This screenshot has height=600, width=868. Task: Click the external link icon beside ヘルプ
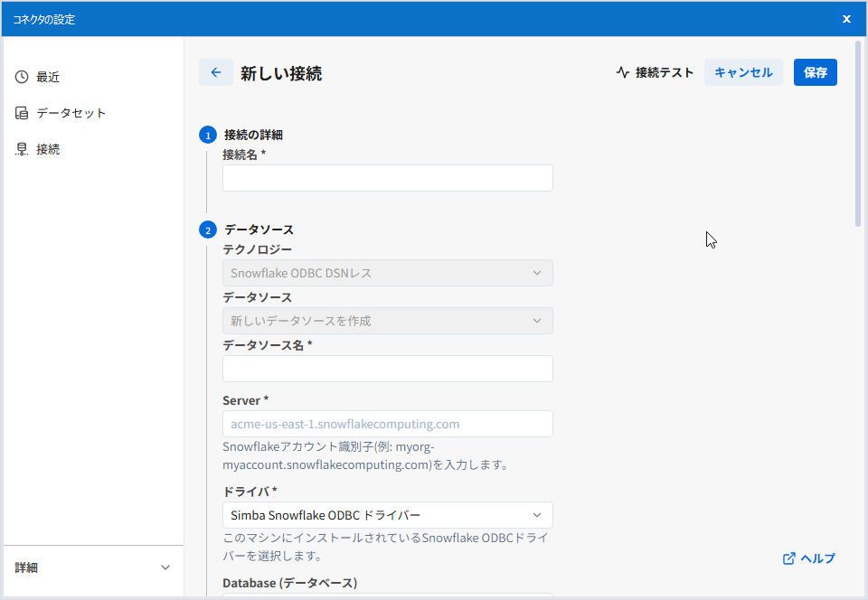788,558
